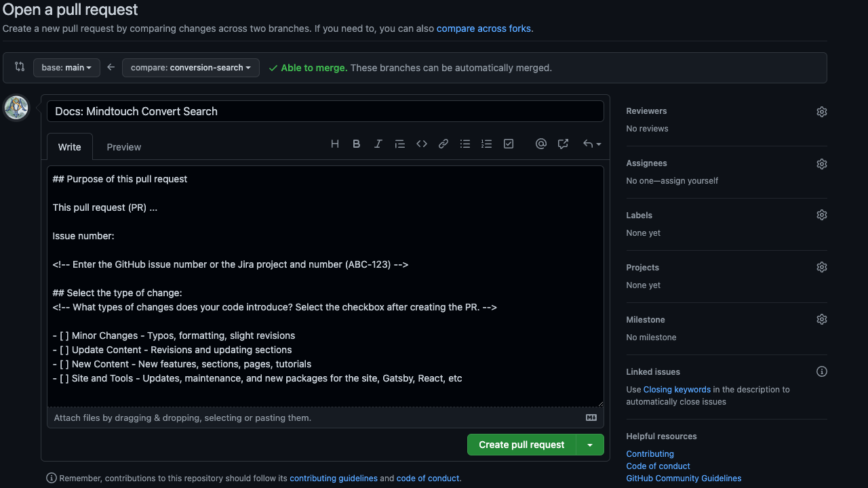Image resolution: width=868 pixels, height=488 pixels.
Task: Check the Minor Changes checkbox text
Action: (x=174, y=335)
